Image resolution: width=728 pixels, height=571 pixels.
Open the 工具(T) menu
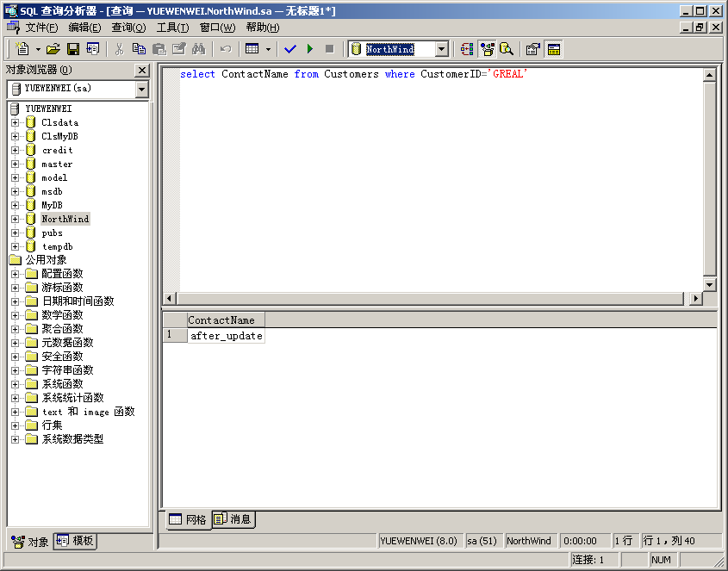point(172,28)
